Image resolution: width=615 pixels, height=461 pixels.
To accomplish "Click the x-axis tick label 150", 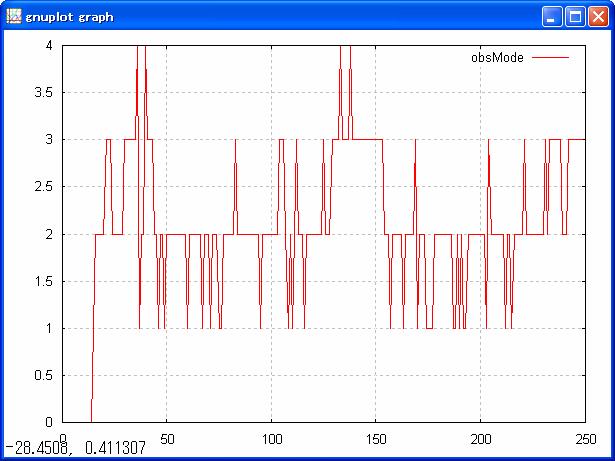I will [x=376, y=438].
